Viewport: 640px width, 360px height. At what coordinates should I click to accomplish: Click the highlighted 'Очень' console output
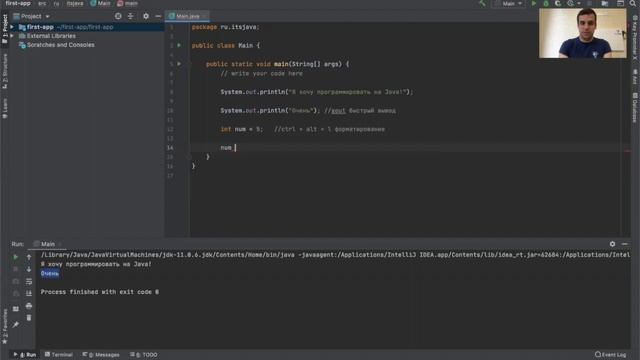coord(50,273)
